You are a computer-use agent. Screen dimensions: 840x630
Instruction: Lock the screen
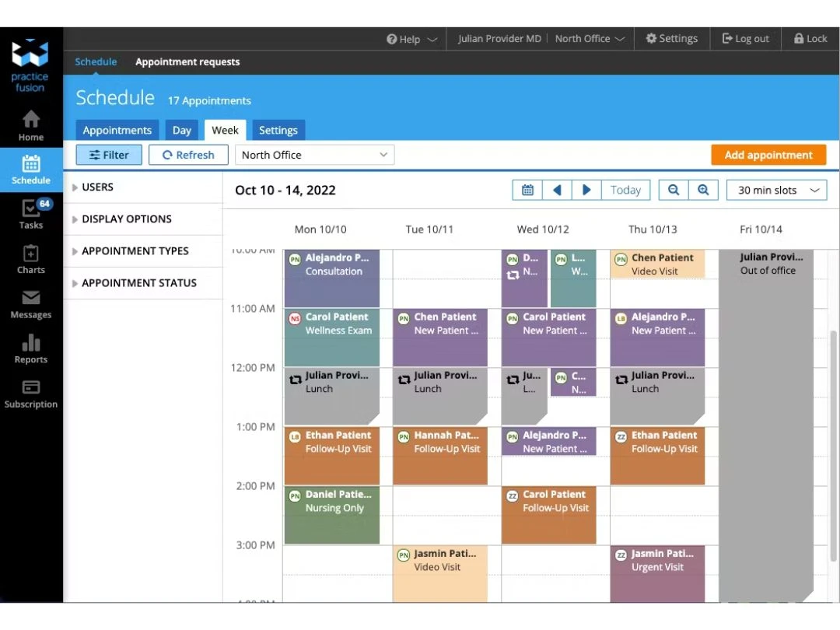[x=810, y=39]
